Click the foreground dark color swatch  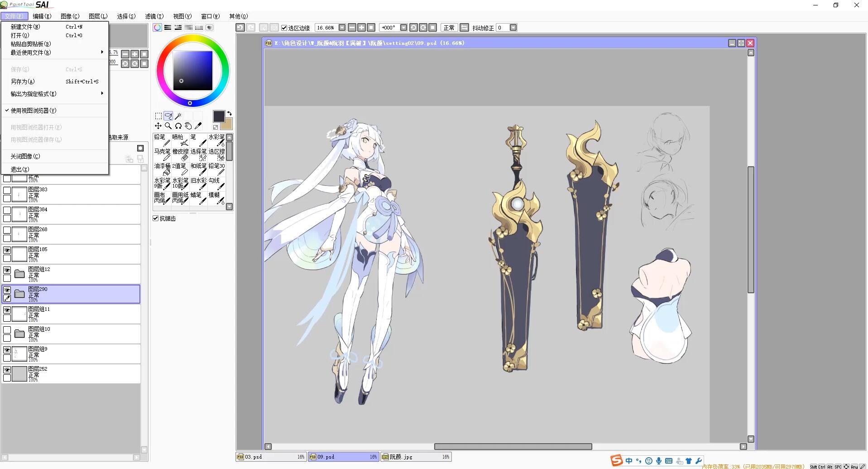pos(219,116)
